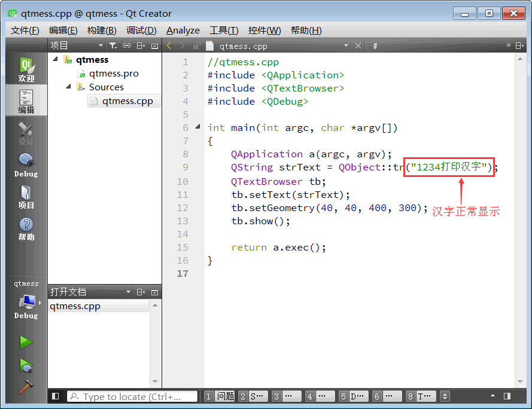The width and height of the screenshot is (532, 409).
Task: Split the Open Documents panel
Action: [x=141, y=292]
